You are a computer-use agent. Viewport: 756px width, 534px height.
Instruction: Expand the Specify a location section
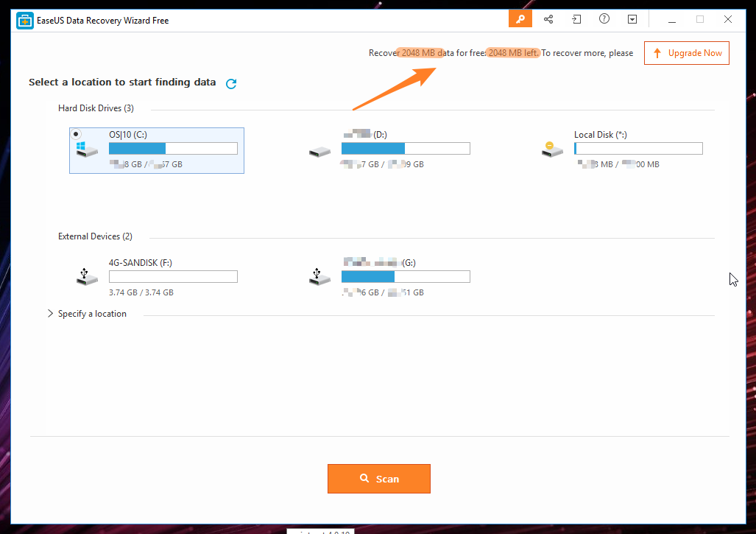51,314
